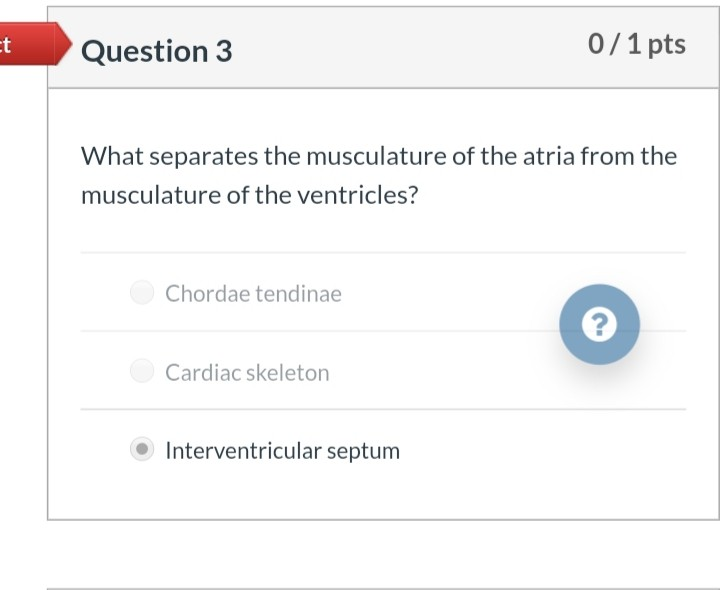Select the Cardiac skeleton radio button
The image size is (720, 590).
[142, 371]
